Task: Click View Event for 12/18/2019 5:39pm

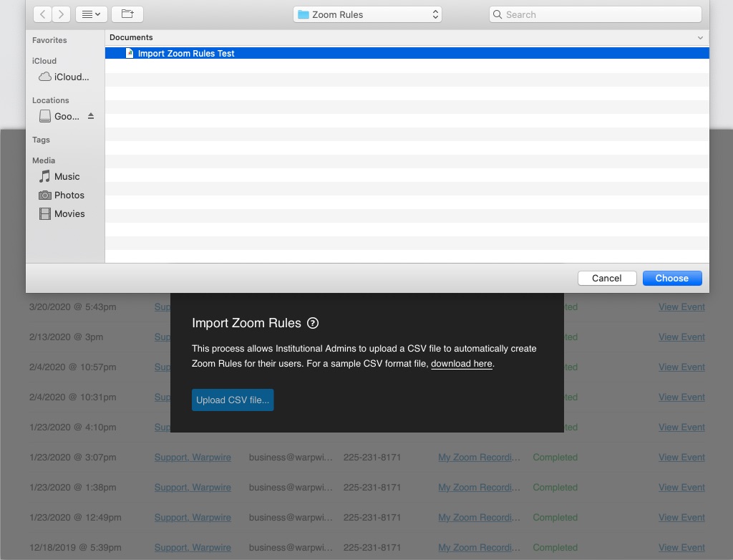Action: pyautogui.click(x=681, y=547)
